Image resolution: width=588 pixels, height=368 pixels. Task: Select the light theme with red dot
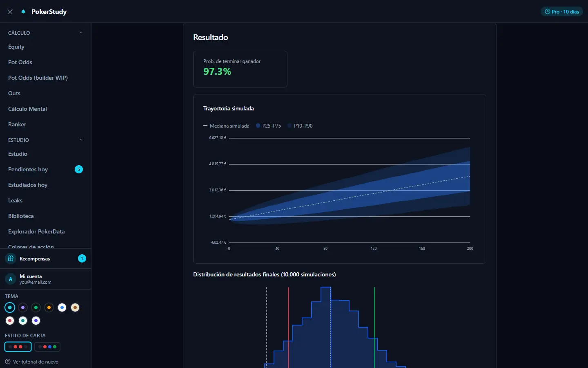[x=10, y=321]
